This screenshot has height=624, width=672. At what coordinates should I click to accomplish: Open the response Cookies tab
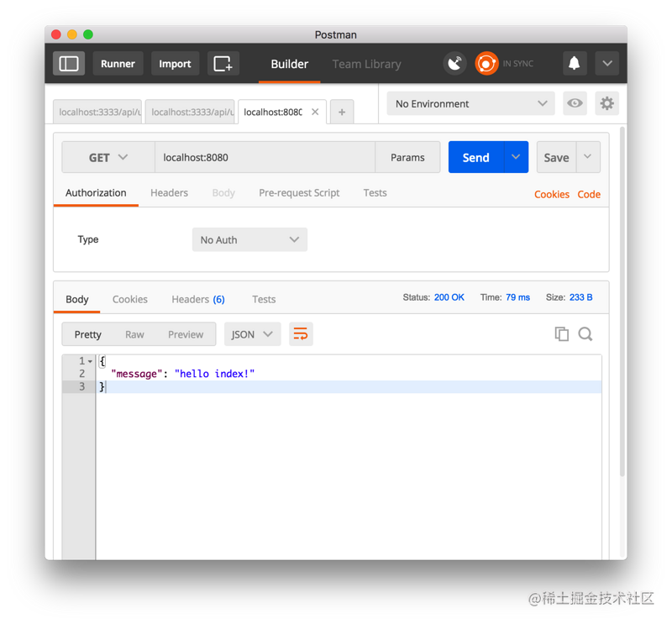point(130,299)
